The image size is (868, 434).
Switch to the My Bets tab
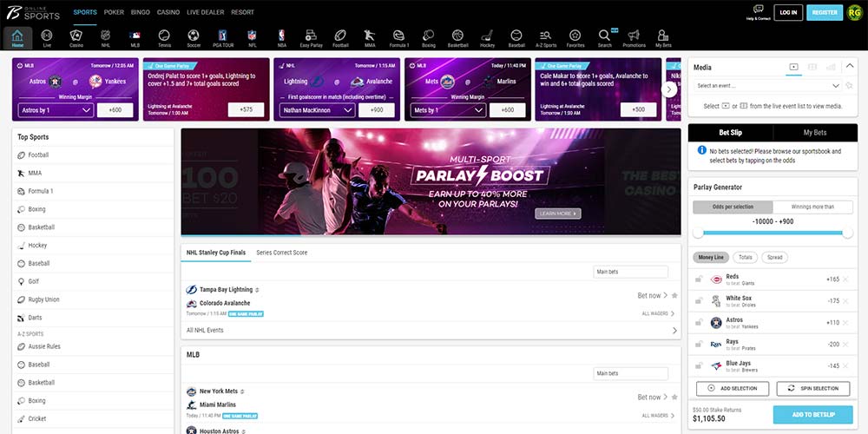[815, 133]
